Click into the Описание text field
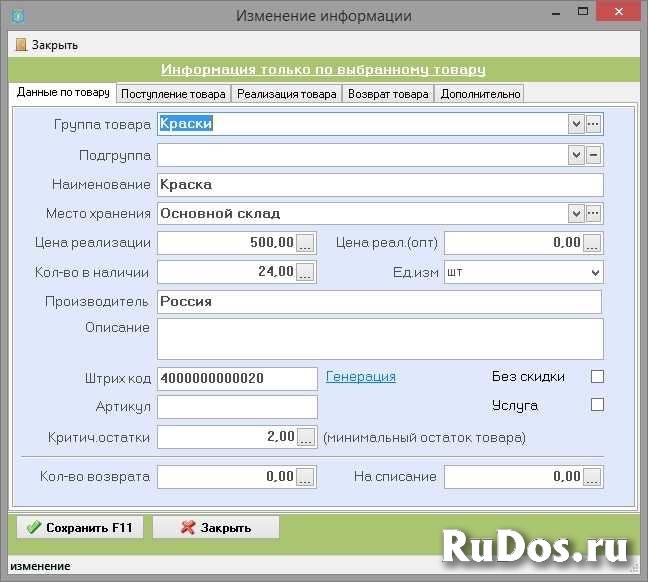This screenshot has width=648, height=582. pyautogui.click(x=380, y=338)
